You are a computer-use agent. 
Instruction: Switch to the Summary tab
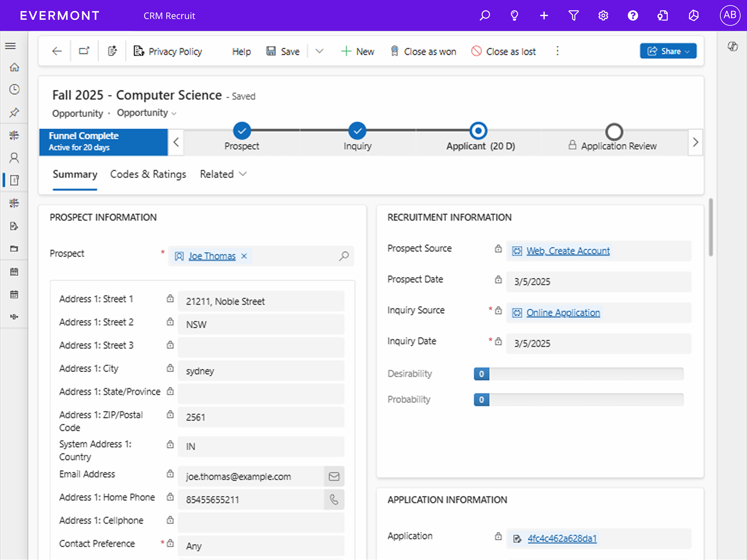(75, 174)
